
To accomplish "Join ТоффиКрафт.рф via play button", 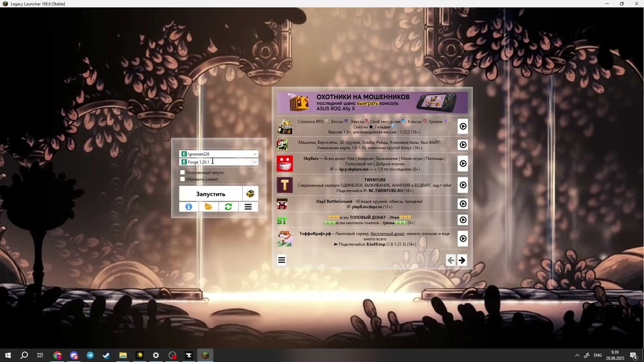I will [x=463, y=238].
